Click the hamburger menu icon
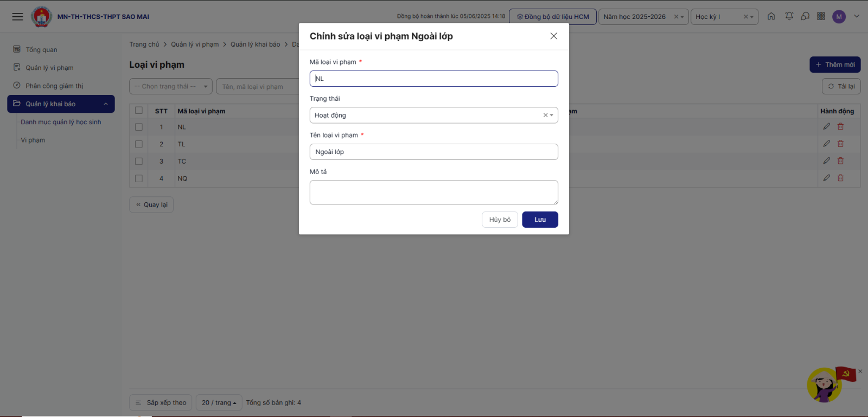 (x=18, y=17)
